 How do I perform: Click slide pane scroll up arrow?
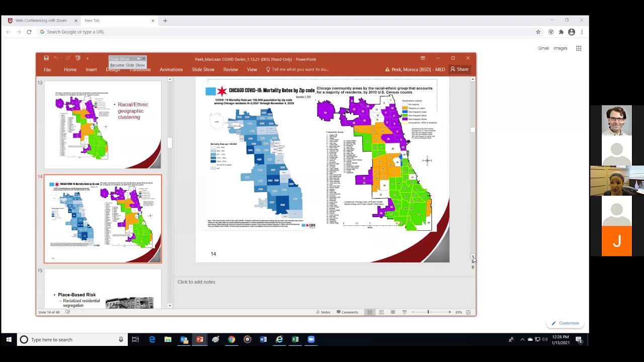coord(472,79)
